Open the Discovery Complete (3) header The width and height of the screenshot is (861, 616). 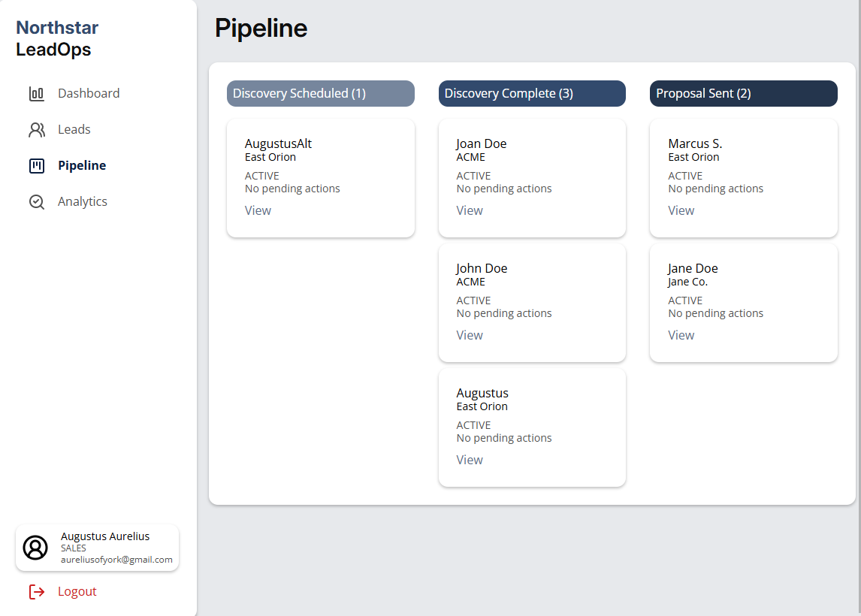point(532,93)
